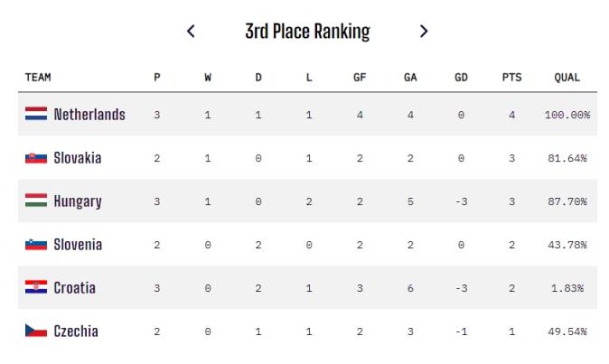This screenshot has height=364, width=609.
Task: Click the GF column header
Action: coord(360,77)
